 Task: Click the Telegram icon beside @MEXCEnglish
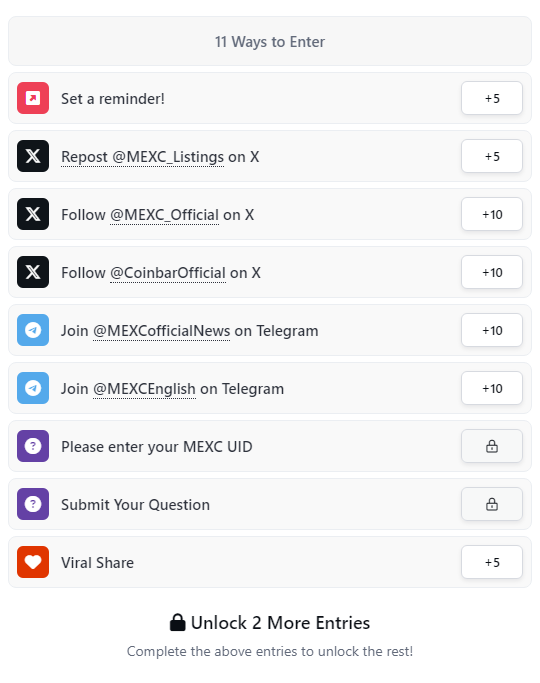click(33, 388)
